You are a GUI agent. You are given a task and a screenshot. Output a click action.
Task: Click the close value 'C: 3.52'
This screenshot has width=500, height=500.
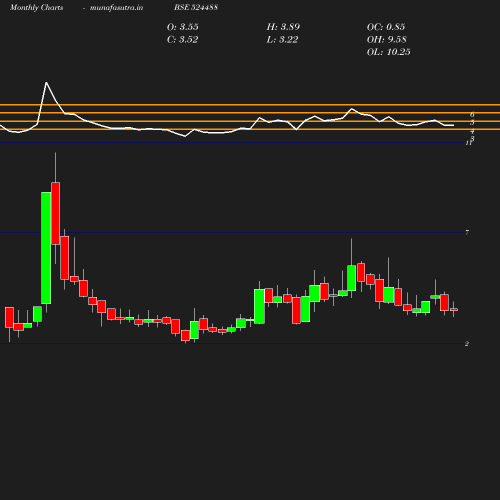pyautogui.click(x=182, y=39)
